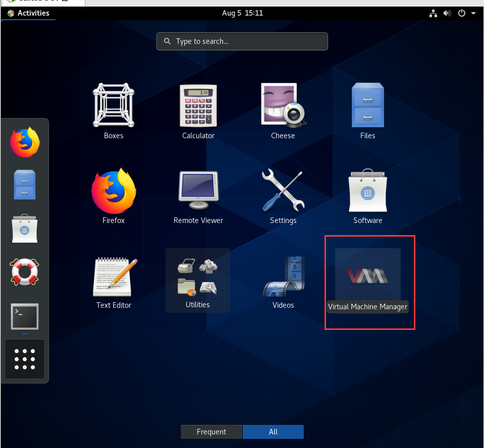
Task: Switch to the Frequent tab
Action: pyautogui.click(x=211, y=432)
